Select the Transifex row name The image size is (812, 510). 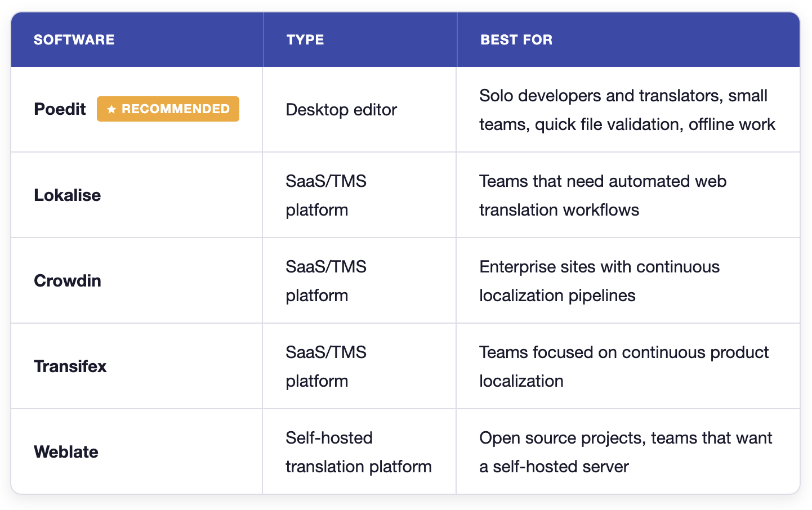click(x=70, y=366)
